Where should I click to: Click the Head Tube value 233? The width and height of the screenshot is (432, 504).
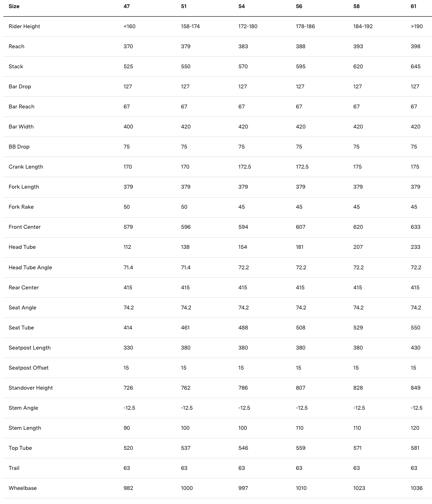click(x=415, y=247)
